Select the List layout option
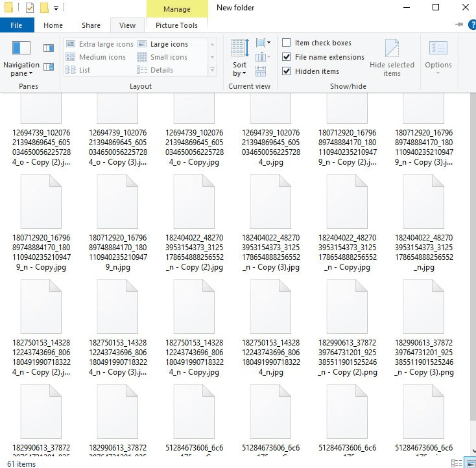 tap(78, 70)
